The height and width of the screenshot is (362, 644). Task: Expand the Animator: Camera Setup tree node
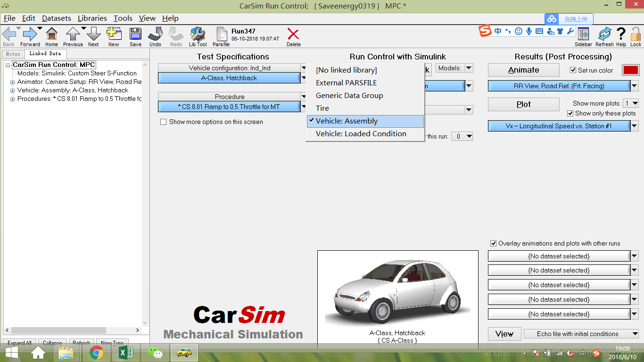[x=12, y=82]
